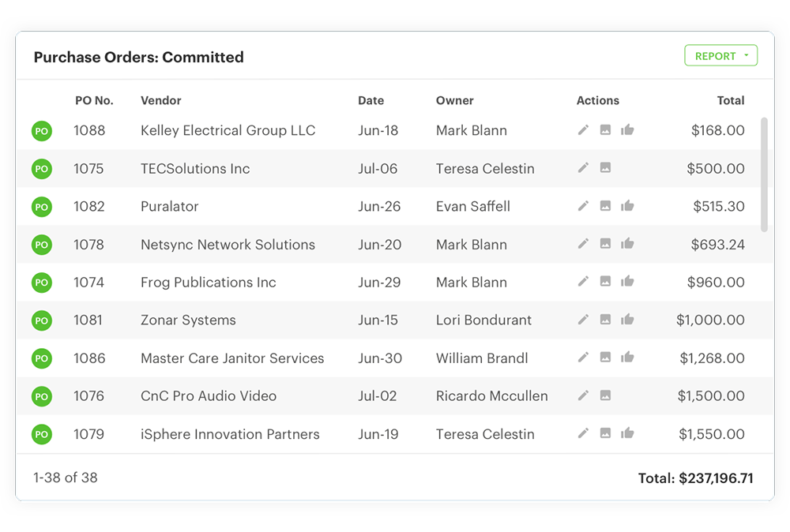Click PO number 1079

coord(89,433)
